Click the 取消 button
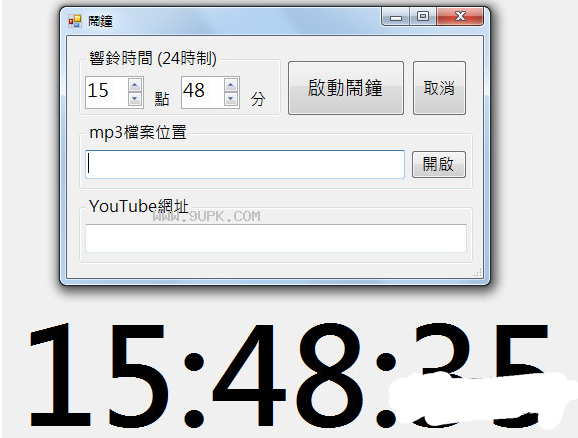This screenshot has height=438, width=578. (x=439, y=88)
